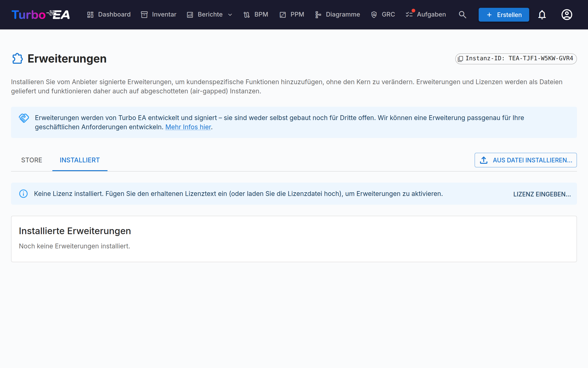Screen dimensions: 588x368
Task: Click 'LIZENZ EINGEBEN...' button
Action: [542, 194]
